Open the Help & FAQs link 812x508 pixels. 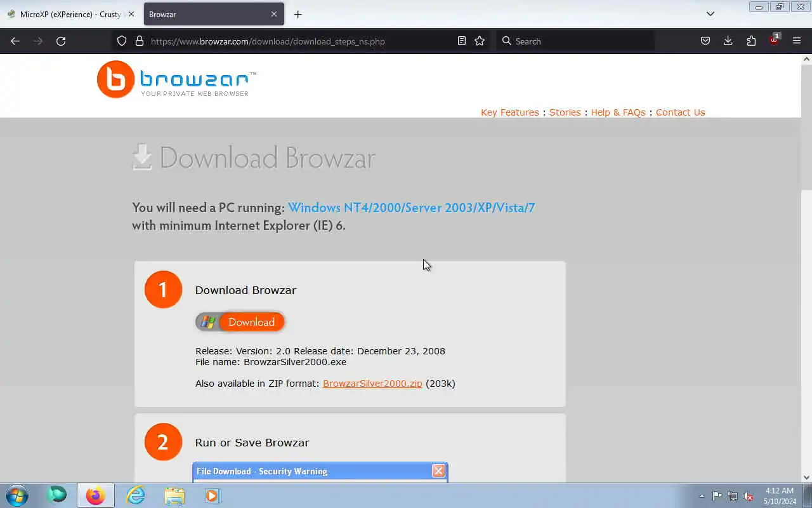click(618, 112)
